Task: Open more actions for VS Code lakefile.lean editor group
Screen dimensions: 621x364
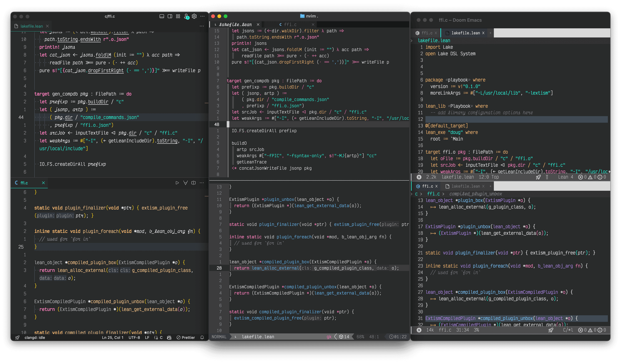Action: tap(202, 26)
